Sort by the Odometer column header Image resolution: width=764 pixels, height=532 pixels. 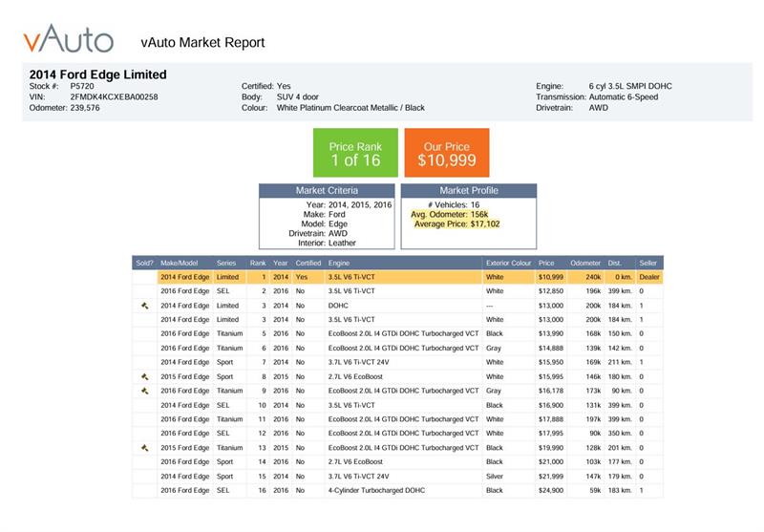[x=585, y=263]
